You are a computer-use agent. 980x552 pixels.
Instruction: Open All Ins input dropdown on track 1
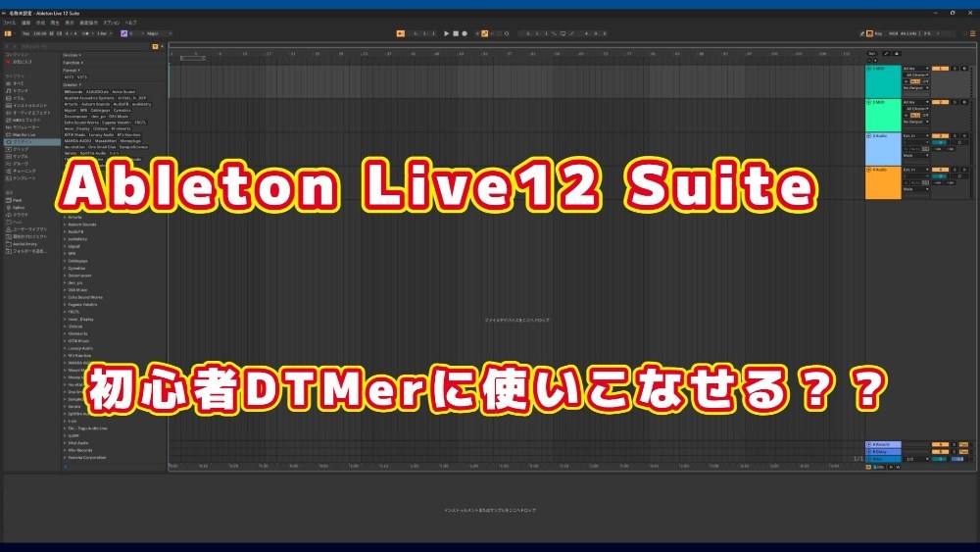click(x=915, y=68)
